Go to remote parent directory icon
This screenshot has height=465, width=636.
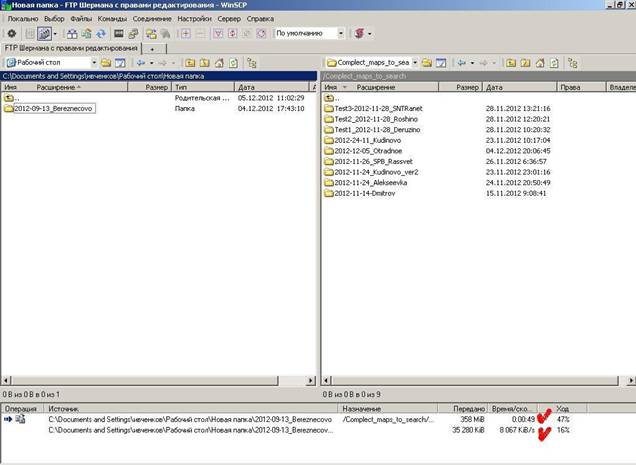point(511,63)
